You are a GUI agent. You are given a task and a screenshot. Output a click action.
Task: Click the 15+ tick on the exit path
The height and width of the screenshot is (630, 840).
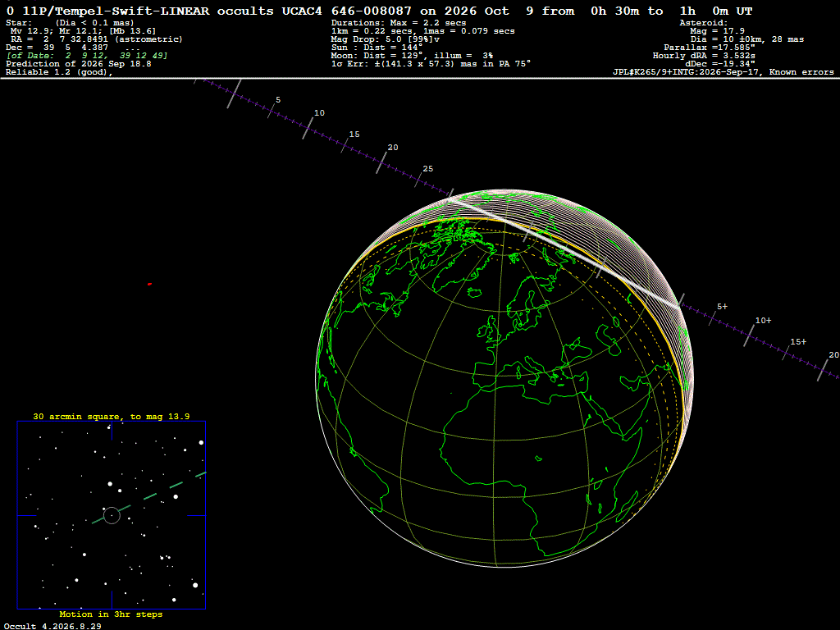[x=787, y=351]
